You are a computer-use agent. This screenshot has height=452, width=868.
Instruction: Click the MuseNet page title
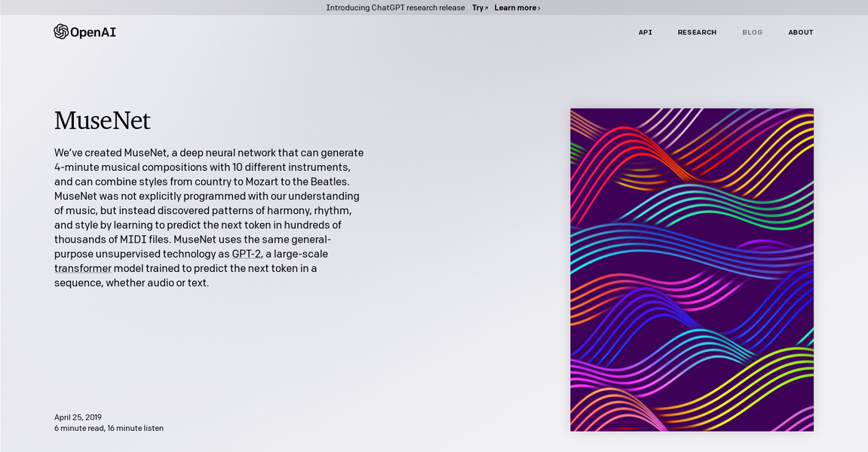pyautogui.click(x=102, y=121)
